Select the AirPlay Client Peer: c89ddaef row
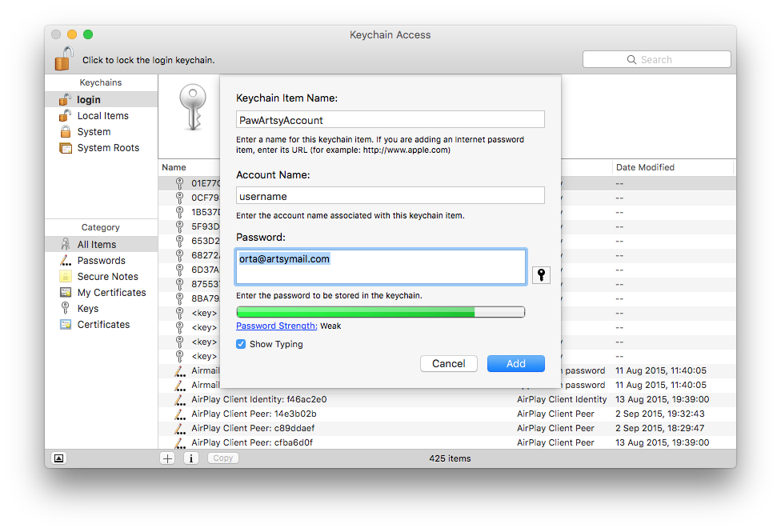This screenshot has height=532, width=781. tap(447, 428)
